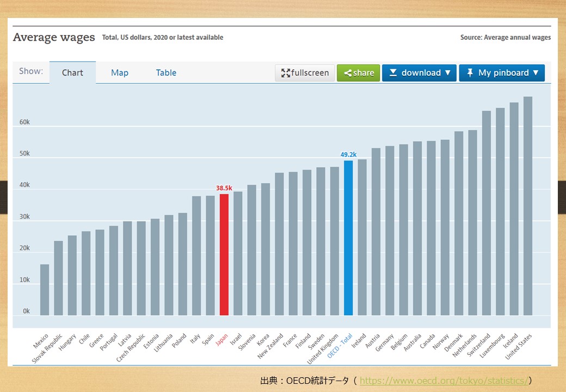The width and height of the screenshot is (566, 392).
Task: Click the Luxembourg axis label
Action: pos(492,346)
